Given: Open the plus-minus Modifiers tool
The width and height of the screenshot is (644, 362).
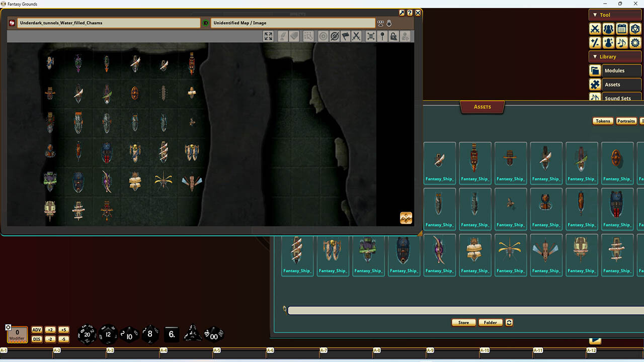Looking at the screenshot, I should 595,43.
